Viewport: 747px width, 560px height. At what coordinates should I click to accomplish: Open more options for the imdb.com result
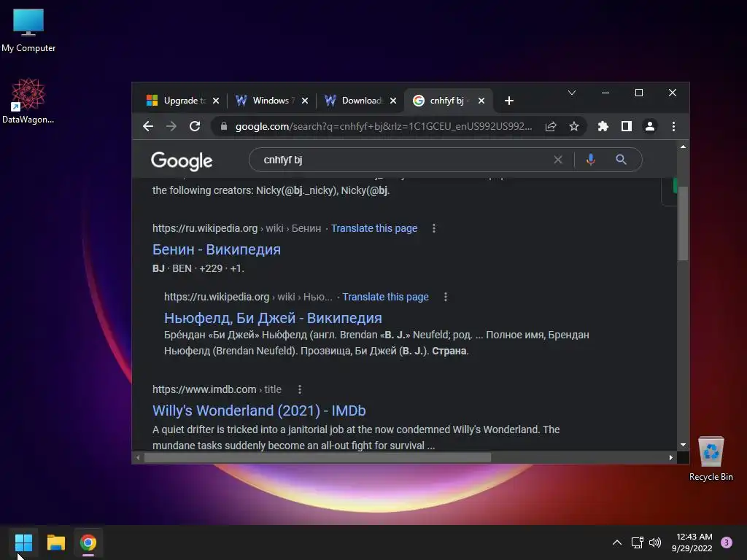pos(300,389)
